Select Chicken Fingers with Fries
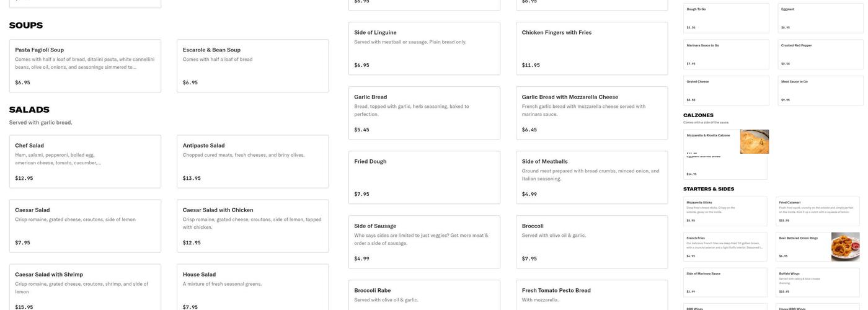The image size is (868, 310). pyautogui.click(x=591, y=48)
